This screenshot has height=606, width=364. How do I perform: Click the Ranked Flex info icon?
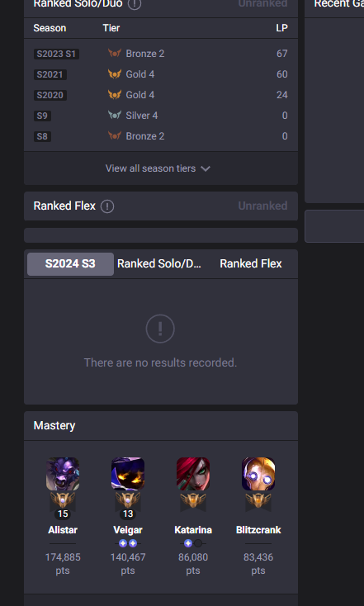(x=107, y=206)
